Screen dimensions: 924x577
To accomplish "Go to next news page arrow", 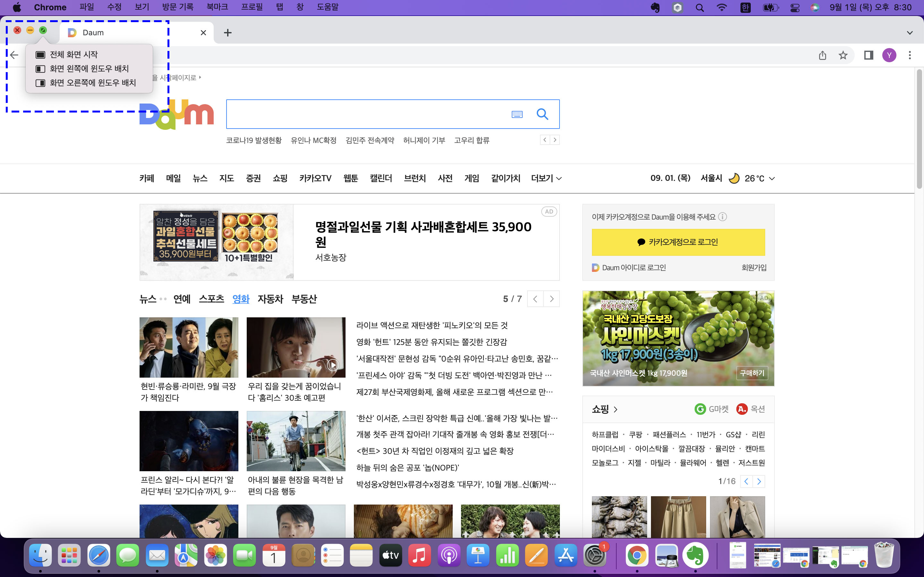I will point(551,299).
